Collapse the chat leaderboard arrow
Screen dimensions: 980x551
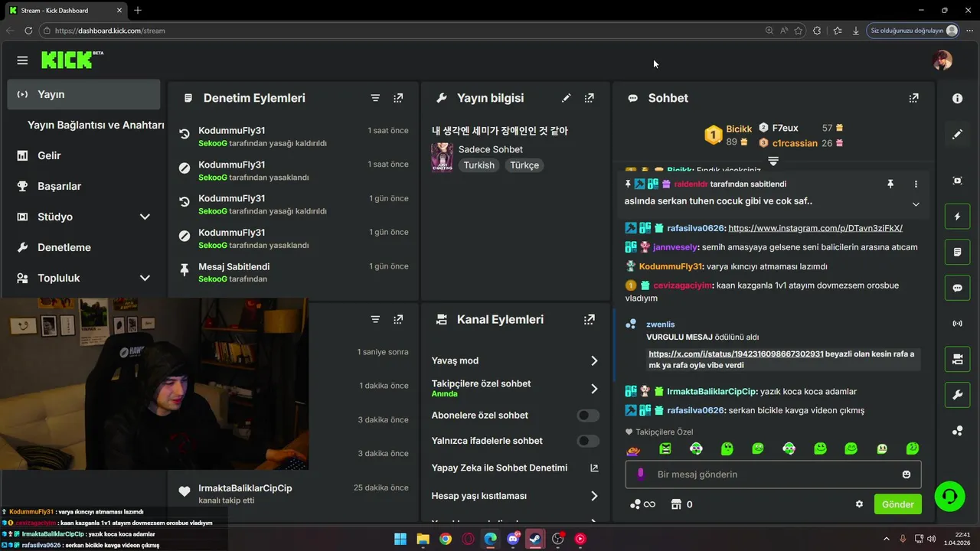pos(773,161)
